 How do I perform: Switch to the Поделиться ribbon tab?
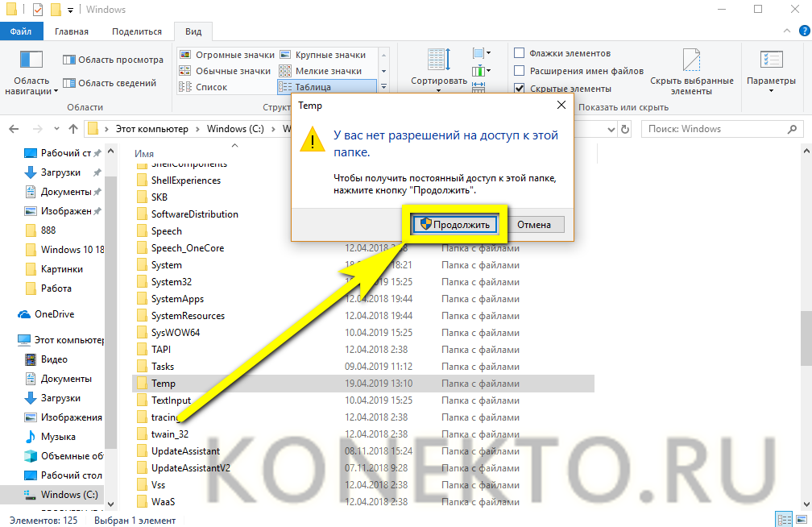click(x=137, y=31)
